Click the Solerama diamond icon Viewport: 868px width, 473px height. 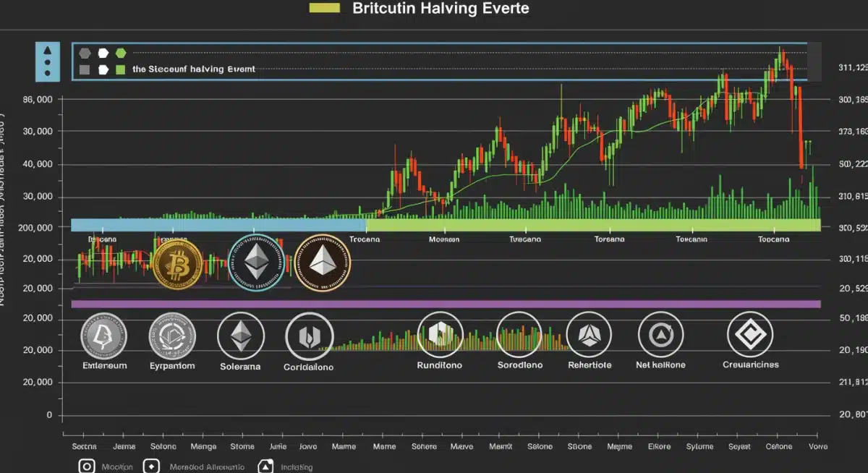coord(241,335)
